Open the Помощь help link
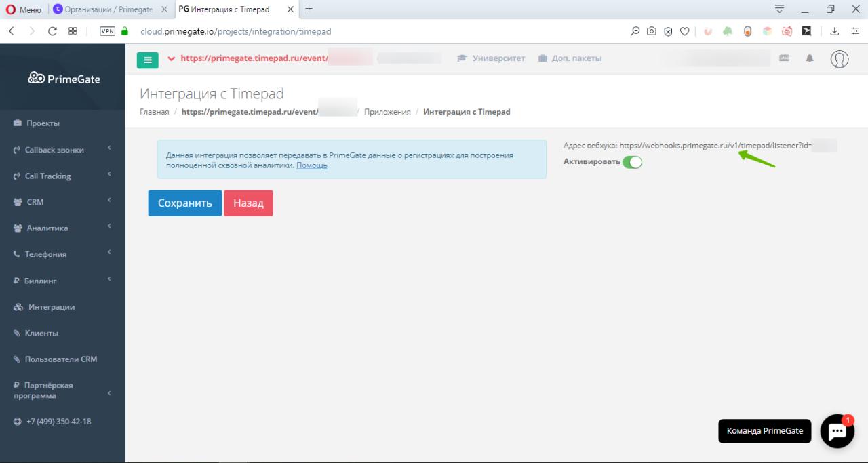The image size is (868, 463). point(312,165)
